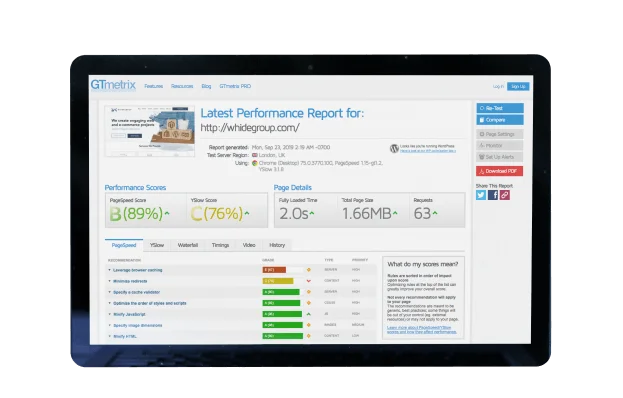Expand the Minify JavaScript recommendation
This screenshot has width=623, height=398.
(129, 314)
